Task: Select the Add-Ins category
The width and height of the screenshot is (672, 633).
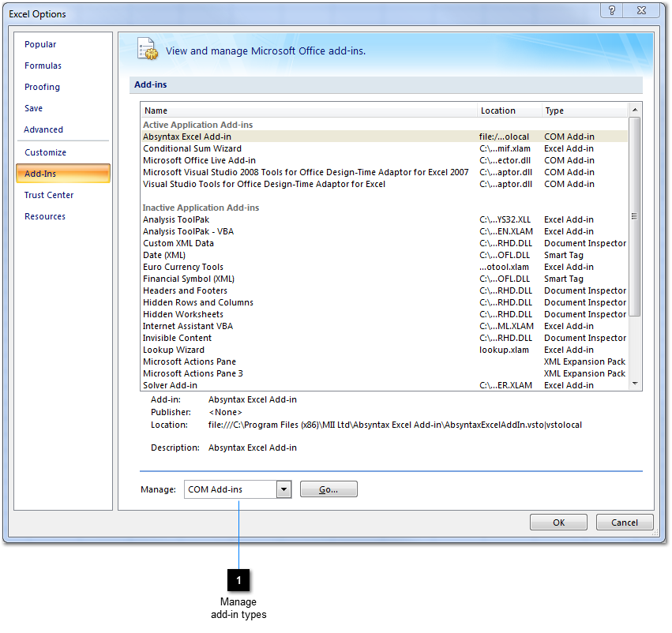Action: coord(63,174)
